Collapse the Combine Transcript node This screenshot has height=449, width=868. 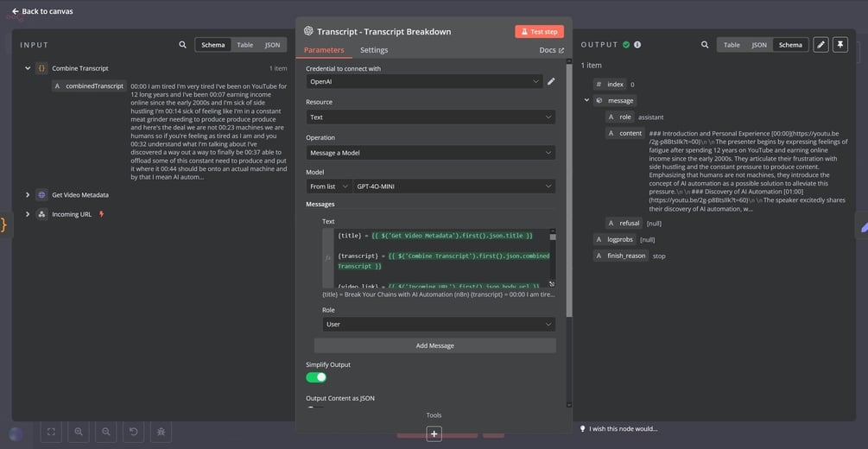click(27, 68)
